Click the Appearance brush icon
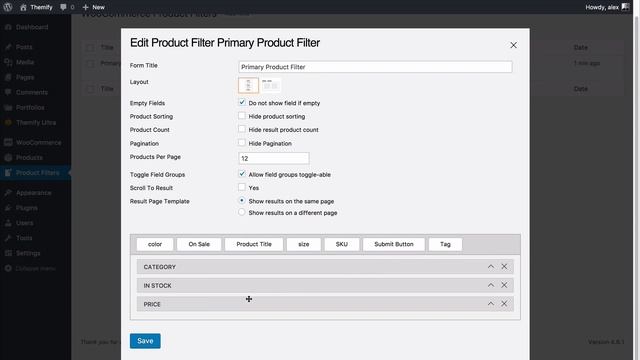Screen dimensions: 640x360 pyautogui.click(x=8, y=193)
